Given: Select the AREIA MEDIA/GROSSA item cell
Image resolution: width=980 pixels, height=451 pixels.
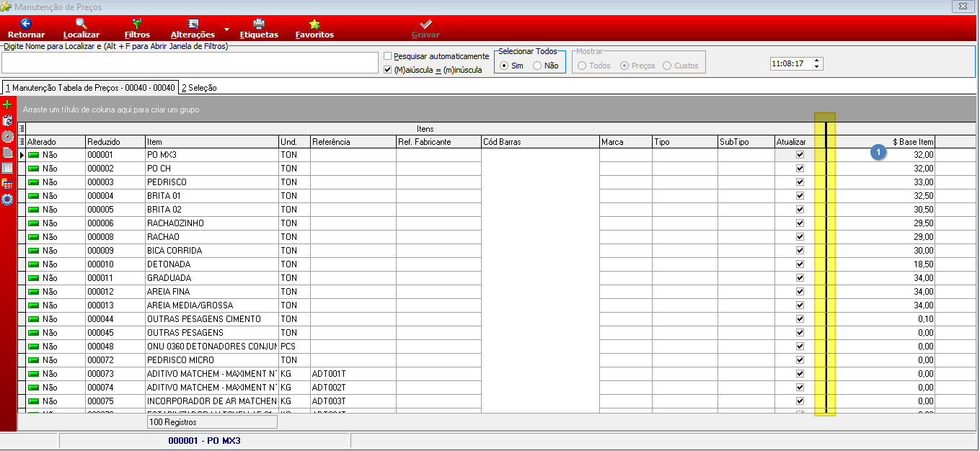Looking at the screenshot, I should pos(212,305).
